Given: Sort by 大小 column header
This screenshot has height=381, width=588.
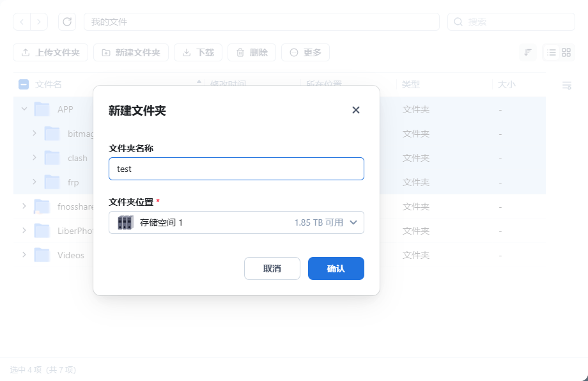Looking at the screenshot, I should point(507,84).
